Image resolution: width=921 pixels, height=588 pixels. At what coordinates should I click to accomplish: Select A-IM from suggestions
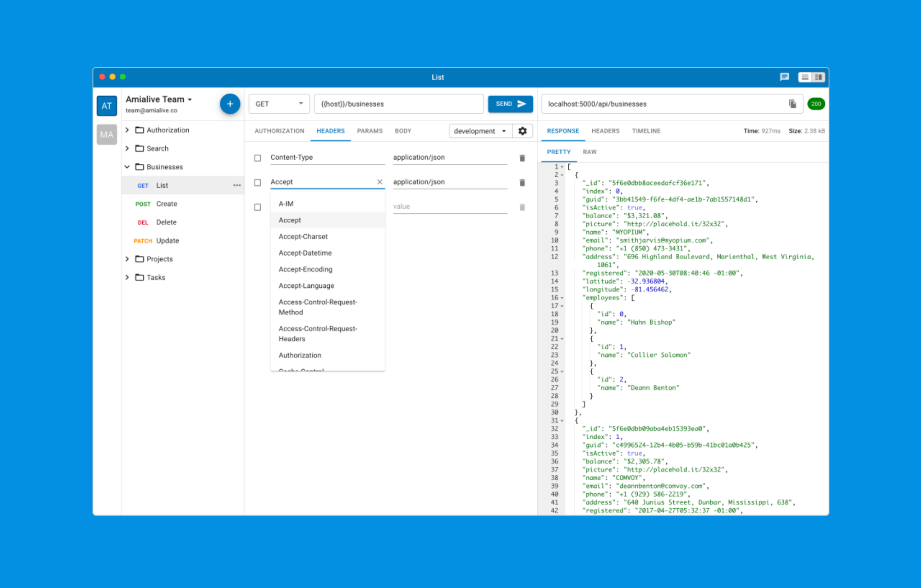(x=328, y=204)
